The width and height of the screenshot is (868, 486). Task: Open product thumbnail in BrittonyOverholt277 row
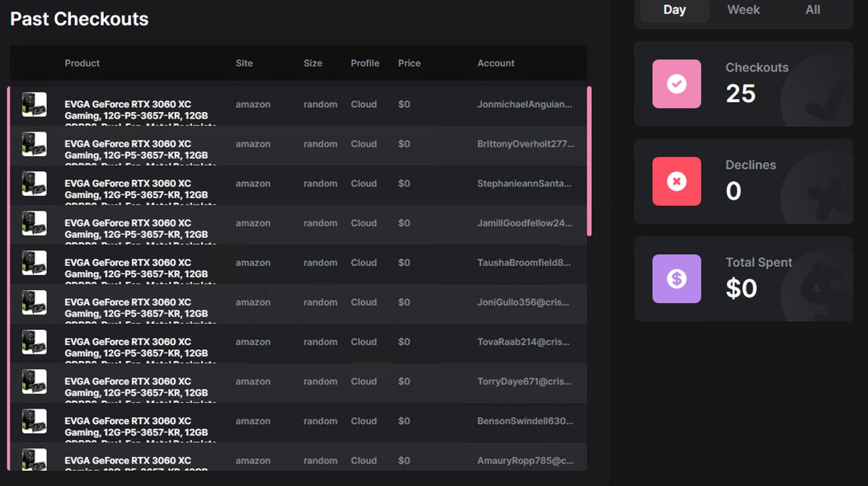click(x=34, y=144)
